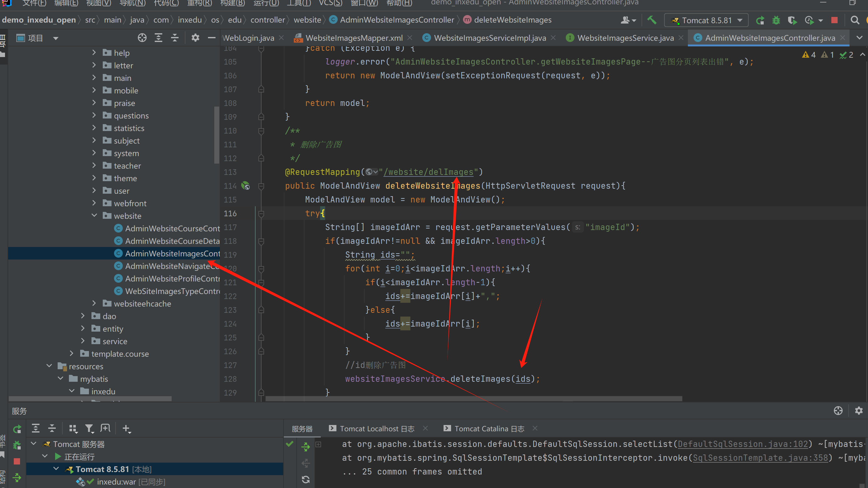Screen dimensions: 868x488
Task: Click the controller breadcrumb segment
Action: click(268, 20)
